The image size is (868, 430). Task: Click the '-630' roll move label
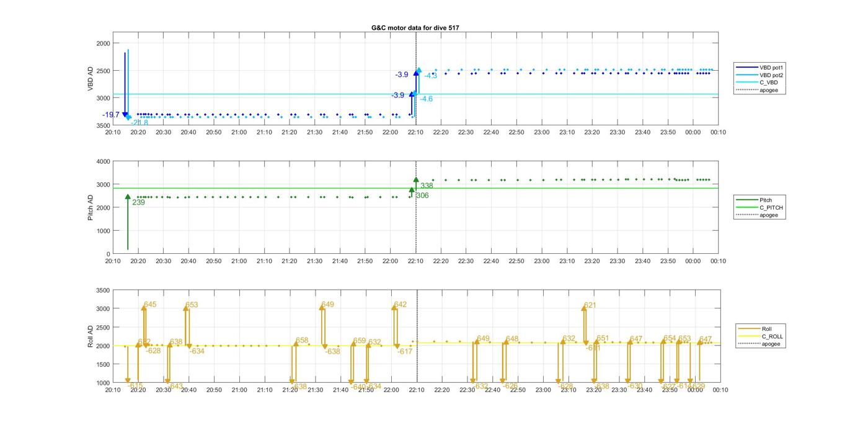coord(635,386)
